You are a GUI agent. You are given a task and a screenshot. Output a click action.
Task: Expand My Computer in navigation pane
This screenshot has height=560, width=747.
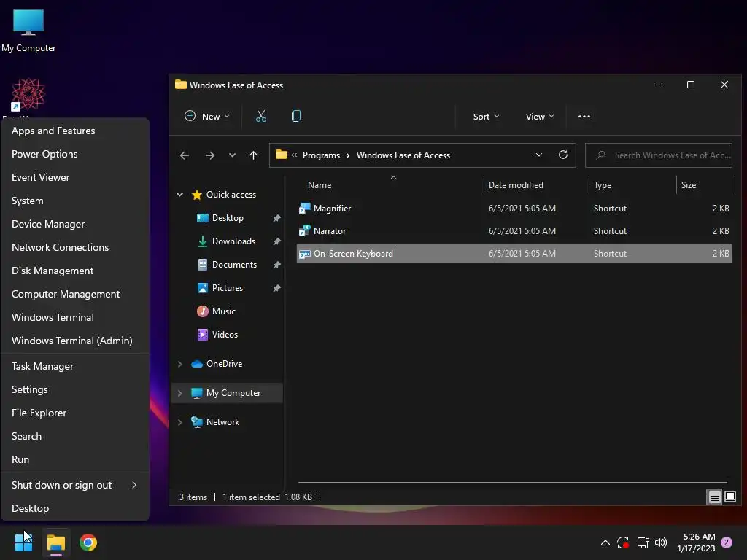click(180, 393)
